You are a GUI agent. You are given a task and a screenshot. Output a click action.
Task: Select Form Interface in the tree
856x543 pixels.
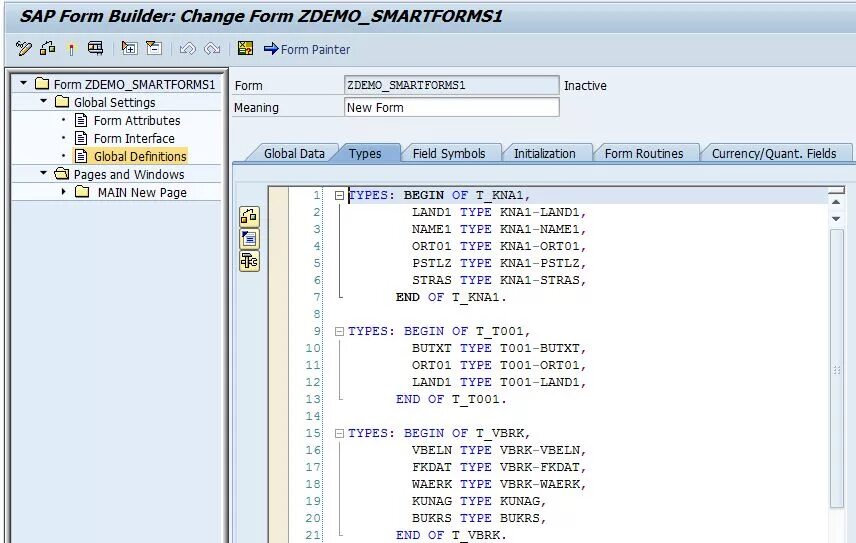(134, 139)
